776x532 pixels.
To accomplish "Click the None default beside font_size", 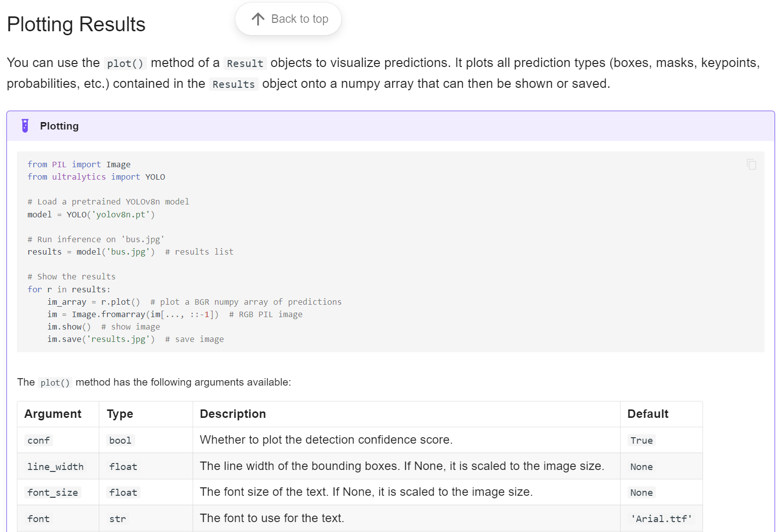I will coord(641,492).
